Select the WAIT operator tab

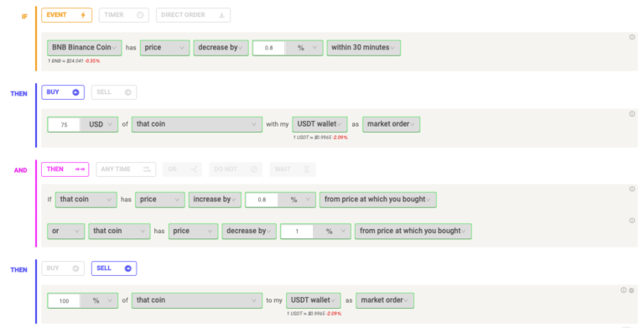[293, 169]
